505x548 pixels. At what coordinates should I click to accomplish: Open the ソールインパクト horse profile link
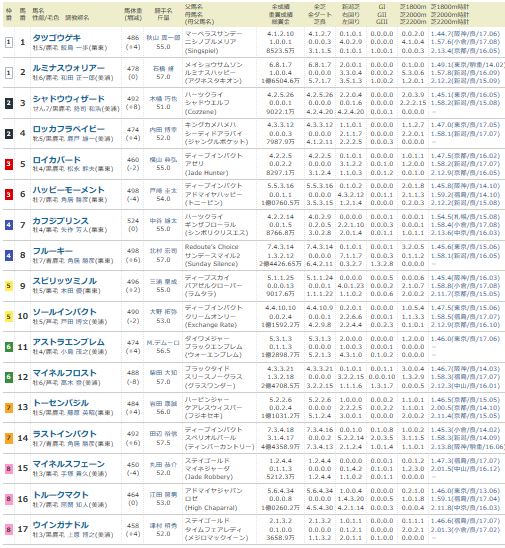point(64,311)
